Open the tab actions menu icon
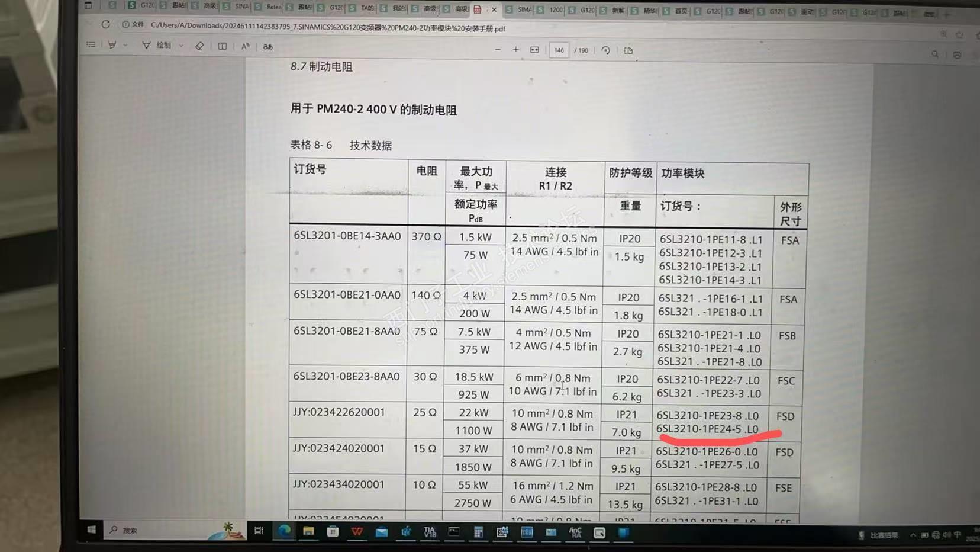The width and height of the screenshot is (980, 552). (88, 5)
